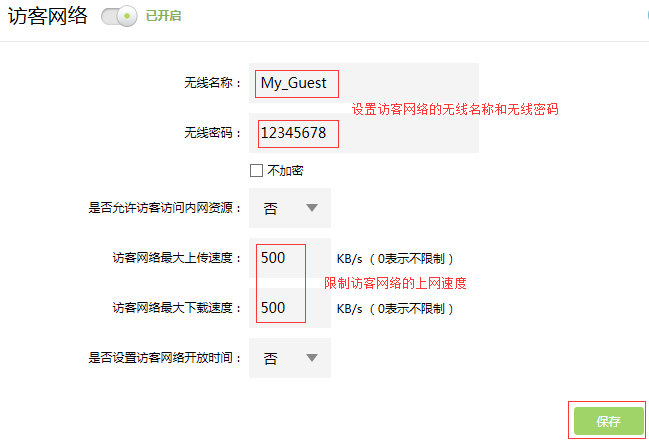649x442 pixels.
Task: Toggle the guest network switch off
Action: 118,17
